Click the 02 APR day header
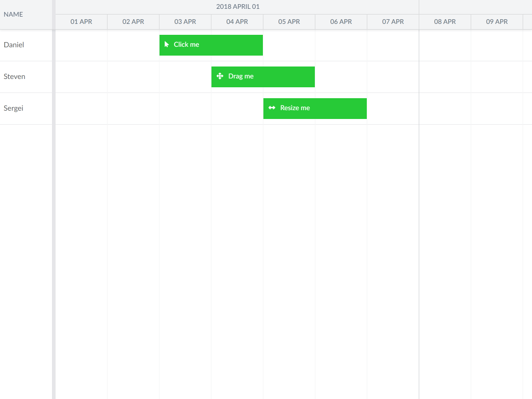The height and width of the screenshot is (399, 532). click(x=134, y=22)
